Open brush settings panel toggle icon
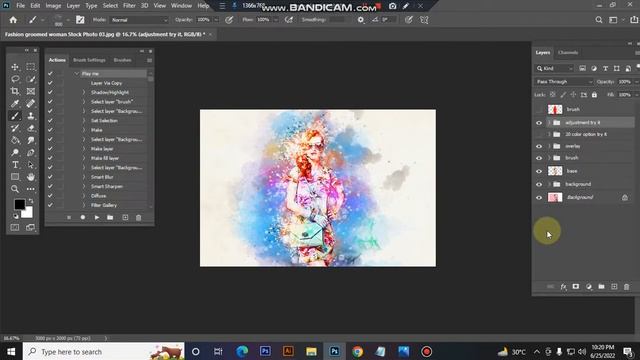 (x=80, y=20)
